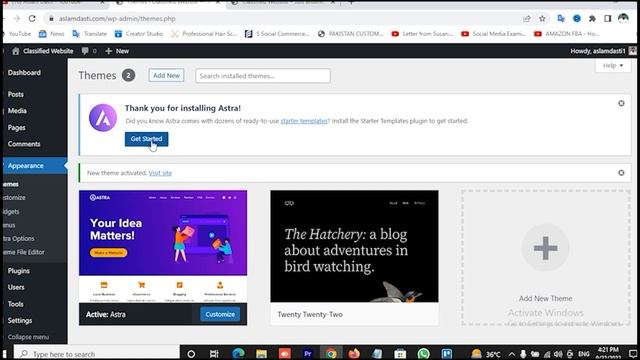Screen dimensions: 640x360
Task: Open Astra Options in the submenu
Action: tap(19, 239)
